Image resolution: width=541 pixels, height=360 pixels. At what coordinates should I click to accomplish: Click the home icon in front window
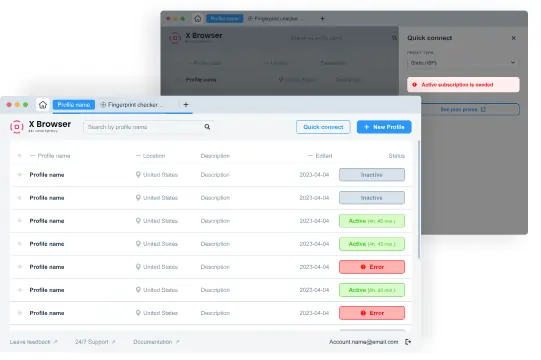pos(43,105)
